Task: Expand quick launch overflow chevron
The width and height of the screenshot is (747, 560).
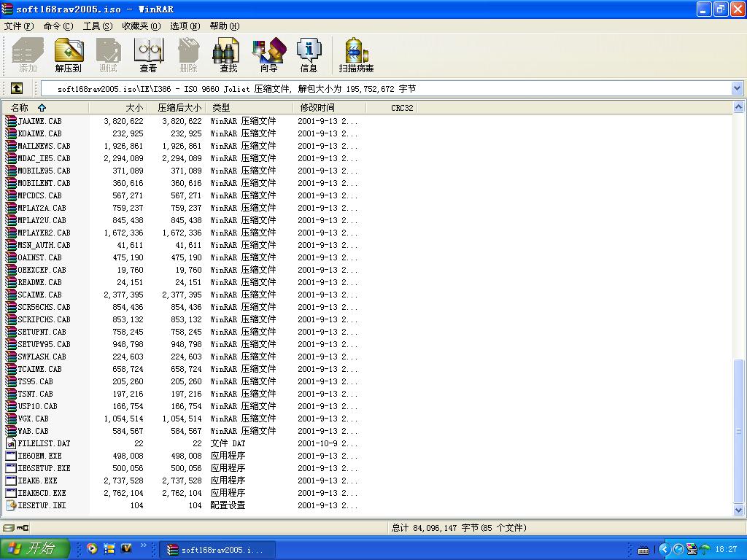Action: [x=144, y=545]
